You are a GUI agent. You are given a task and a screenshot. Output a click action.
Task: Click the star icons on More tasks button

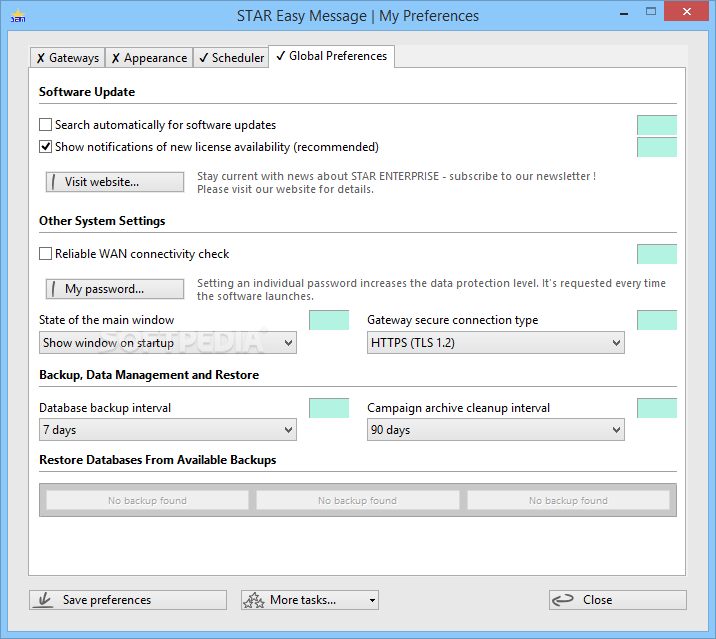pyautogui.click(x=254, y=600)
